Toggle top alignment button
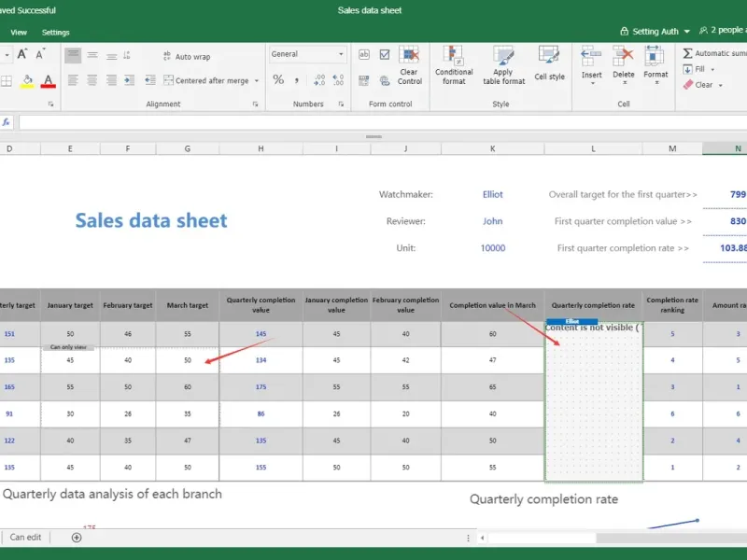This screenshot has height=560, width=747. tap(73, 55)
